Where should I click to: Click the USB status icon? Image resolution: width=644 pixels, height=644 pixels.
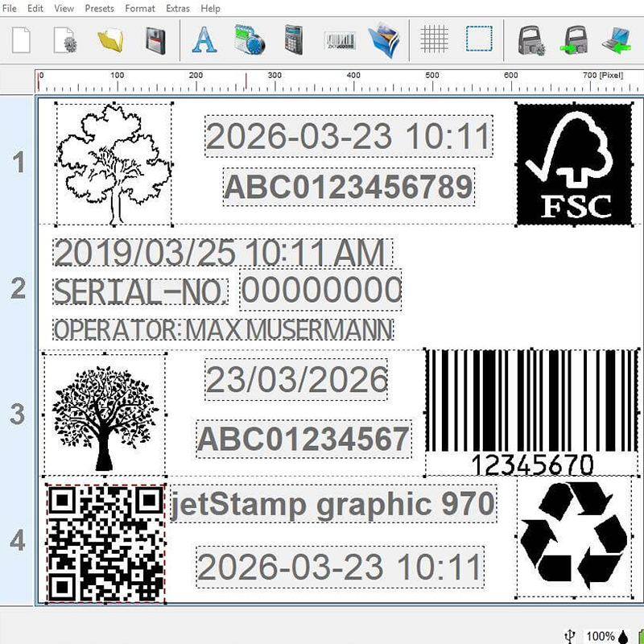(570, 636)
